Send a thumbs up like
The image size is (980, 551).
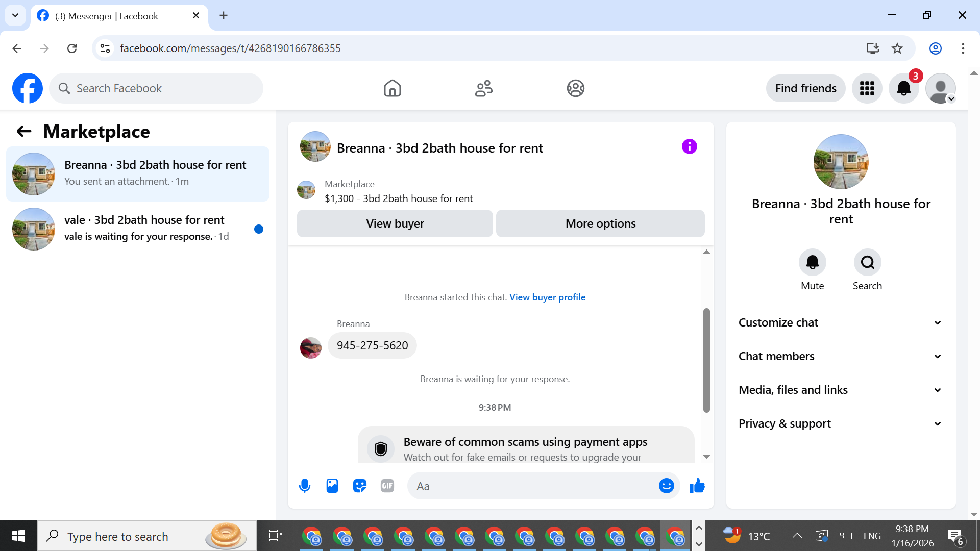[x=697, y=486]
